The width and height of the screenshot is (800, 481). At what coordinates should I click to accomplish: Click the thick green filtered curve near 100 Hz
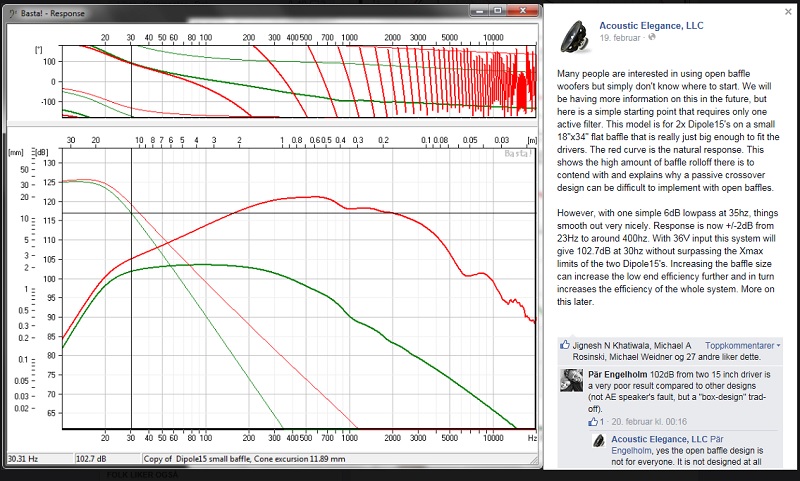coord(206,264)
